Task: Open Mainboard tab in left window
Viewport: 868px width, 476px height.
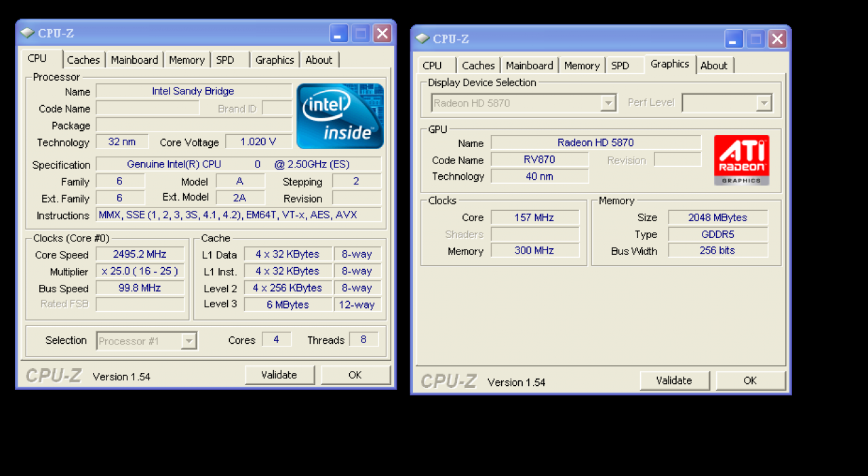Action: coord(134,60)
